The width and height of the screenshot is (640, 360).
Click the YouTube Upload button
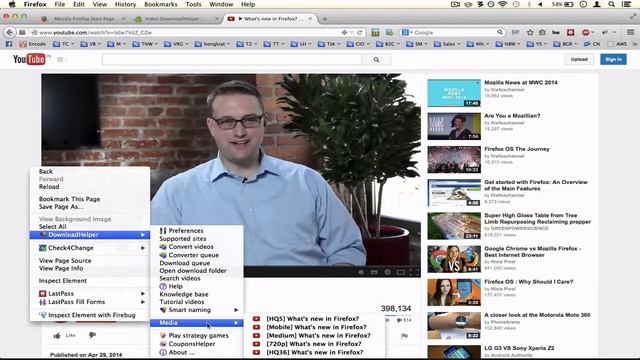[579, 59]
